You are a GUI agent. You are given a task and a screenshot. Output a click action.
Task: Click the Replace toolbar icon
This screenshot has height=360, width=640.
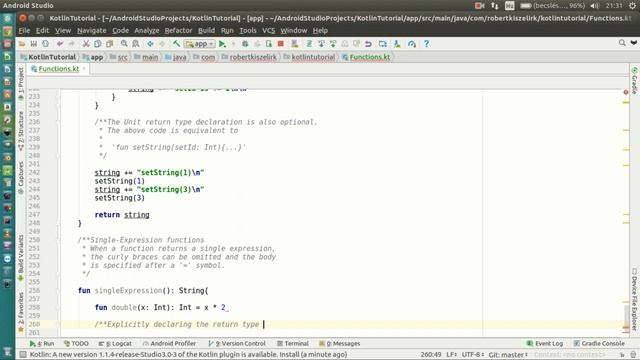[136, 44]
